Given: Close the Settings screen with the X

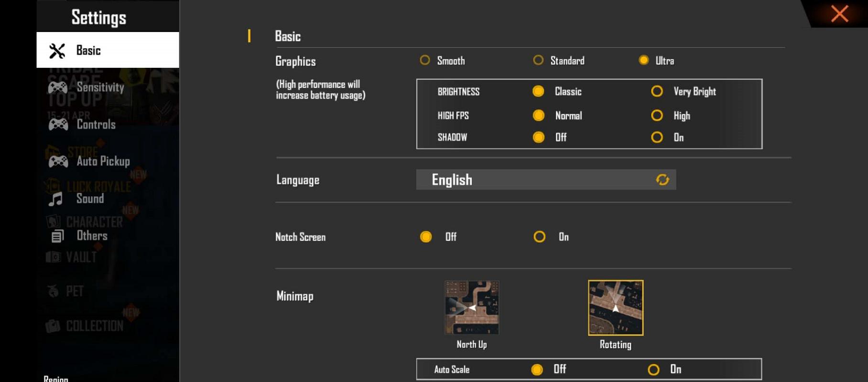Looking at the screenshot, I should click(x=839, y=13).
